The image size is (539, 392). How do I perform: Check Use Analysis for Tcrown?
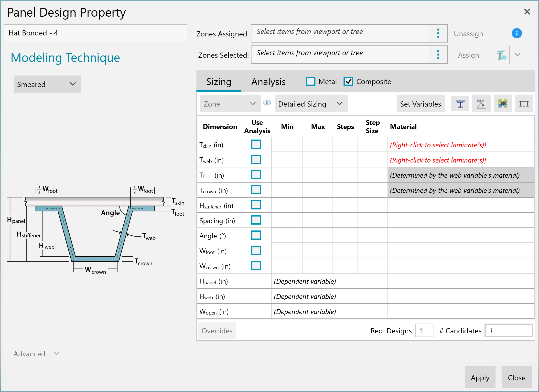pos(256,190)
